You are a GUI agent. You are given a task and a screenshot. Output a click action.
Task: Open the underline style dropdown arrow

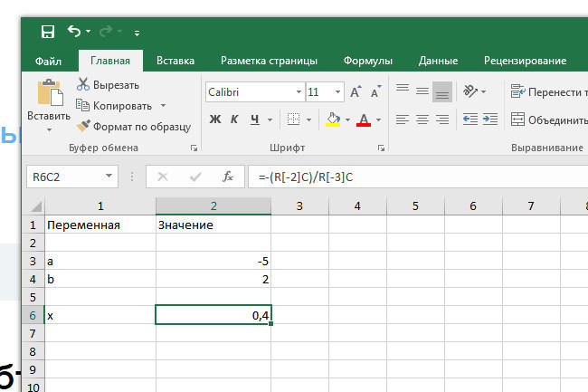coord(270,120)
